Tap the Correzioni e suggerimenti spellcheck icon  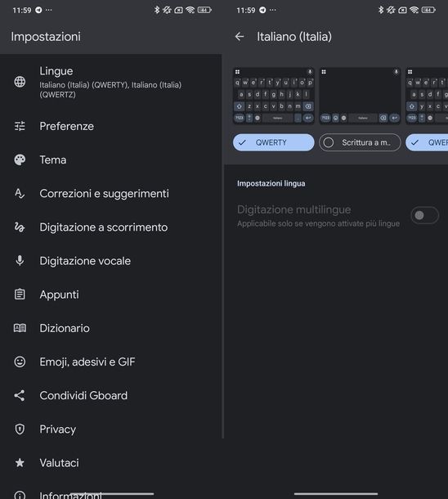(x=20, y=194)
